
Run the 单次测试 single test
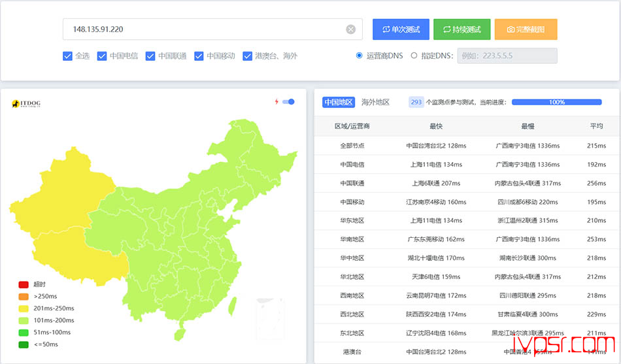tap(401, 29)
